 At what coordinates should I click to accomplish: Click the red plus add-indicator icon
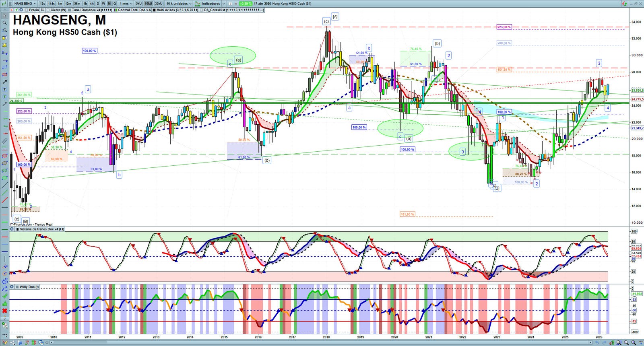pos(12,10)
